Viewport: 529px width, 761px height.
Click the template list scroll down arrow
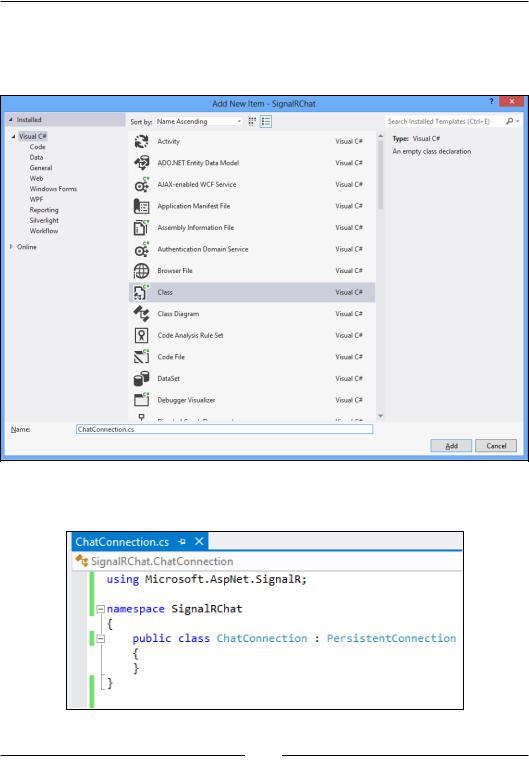click(x=380, y=416)
